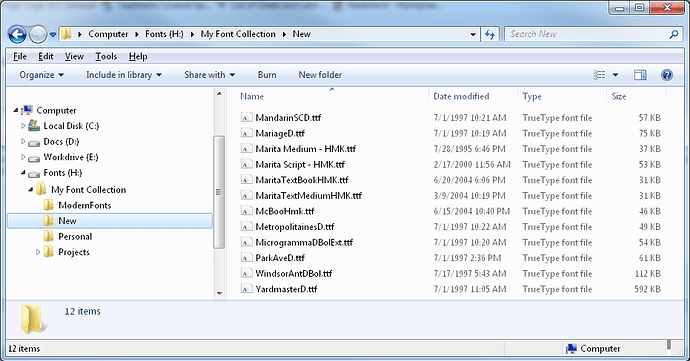Click the Computer icon in tree

(27, 110)
